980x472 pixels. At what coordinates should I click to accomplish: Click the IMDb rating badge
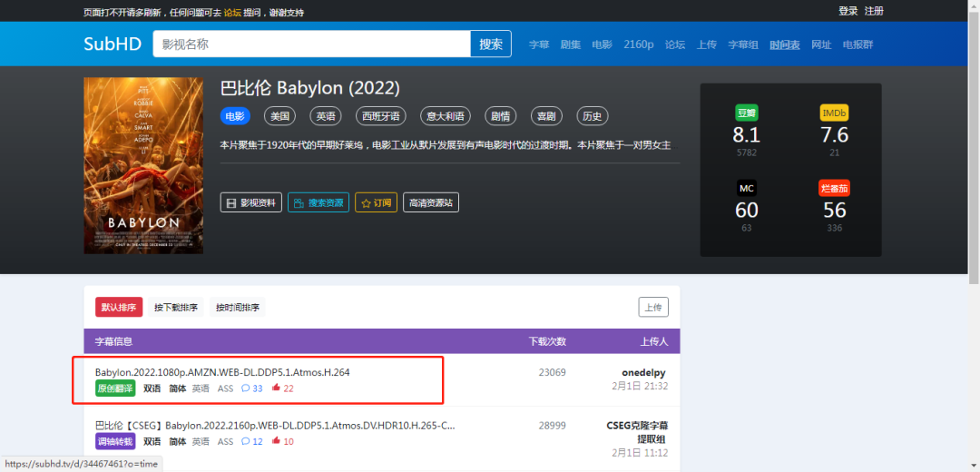point(834,113)
